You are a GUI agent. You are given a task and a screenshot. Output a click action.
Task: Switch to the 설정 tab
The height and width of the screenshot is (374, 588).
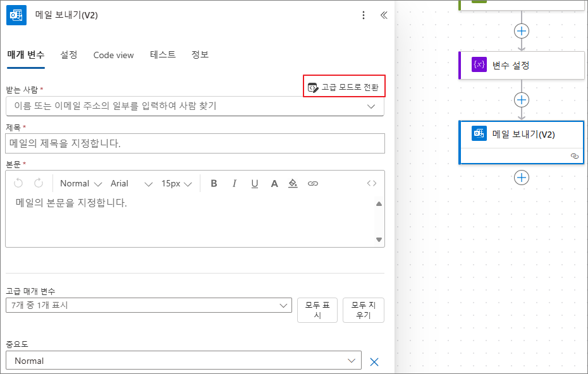(69, 55)
